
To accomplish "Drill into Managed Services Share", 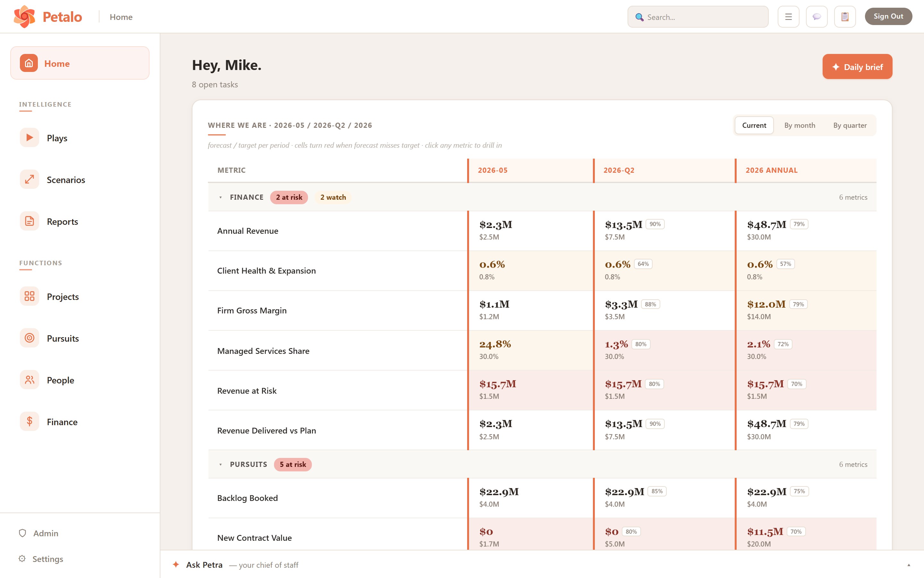I will pos(263,351).
